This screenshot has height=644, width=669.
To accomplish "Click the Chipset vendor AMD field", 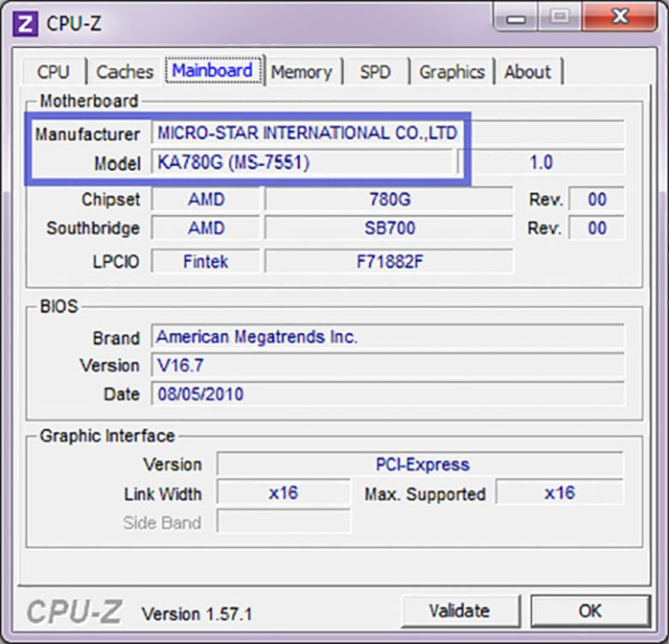I will point(206,199).
